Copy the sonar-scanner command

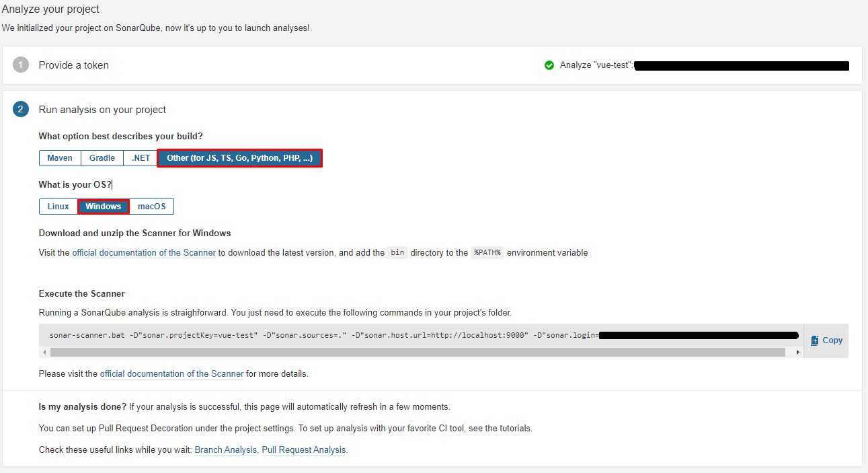click(x=826, y=340)
